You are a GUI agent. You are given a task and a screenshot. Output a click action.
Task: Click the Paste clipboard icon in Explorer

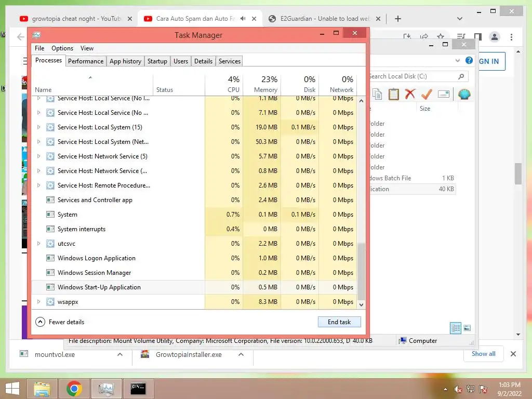click(x=394, y=94)
